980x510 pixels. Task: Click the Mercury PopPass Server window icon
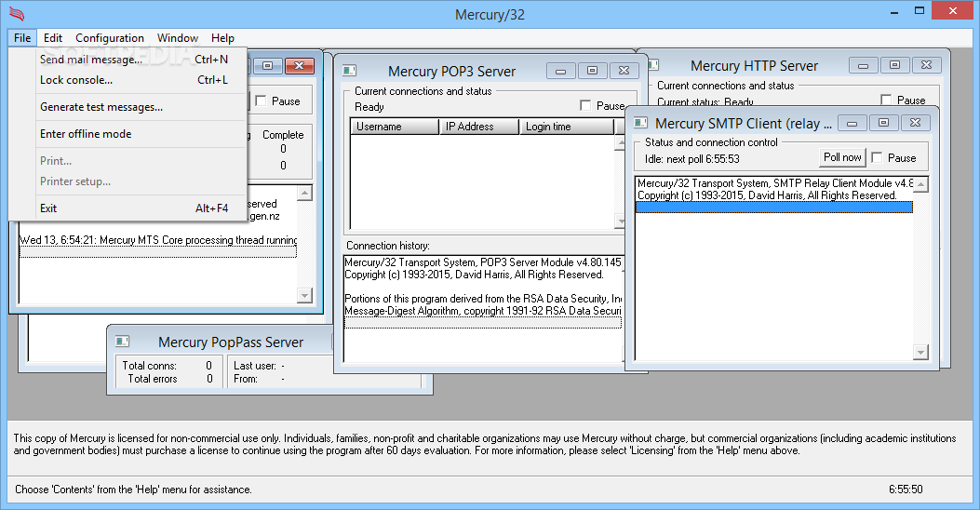(123, 342)
